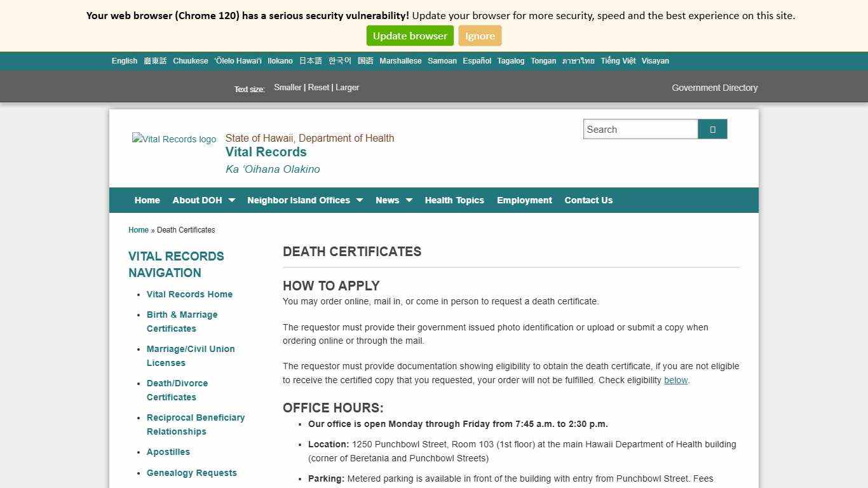The image size is (868, 488).
Task: Go to Vital Records Home
Action: click(189, 294)
